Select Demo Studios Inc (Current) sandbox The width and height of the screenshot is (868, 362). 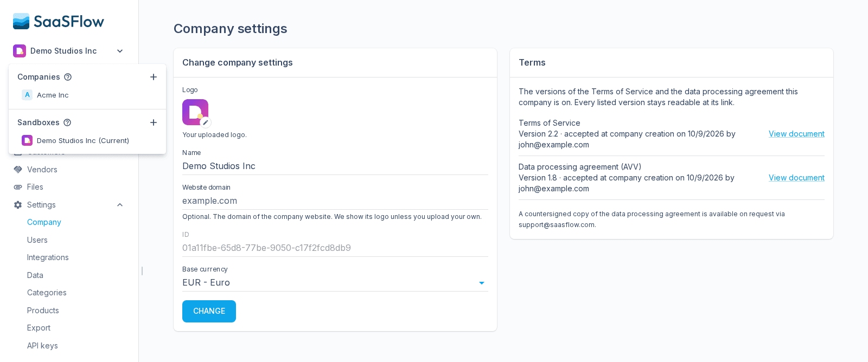(x=87, y=140)
